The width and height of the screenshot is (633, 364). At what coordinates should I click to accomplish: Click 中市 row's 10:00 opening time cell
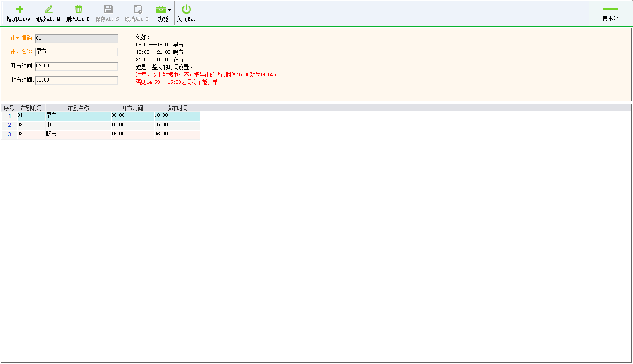click(132, 125)
